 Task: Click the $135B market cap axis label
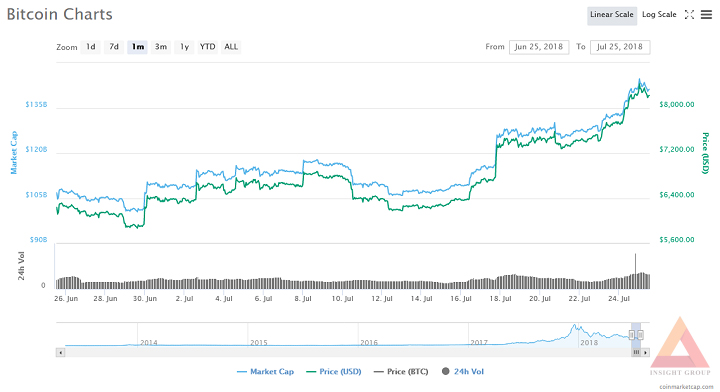[36, 105]
